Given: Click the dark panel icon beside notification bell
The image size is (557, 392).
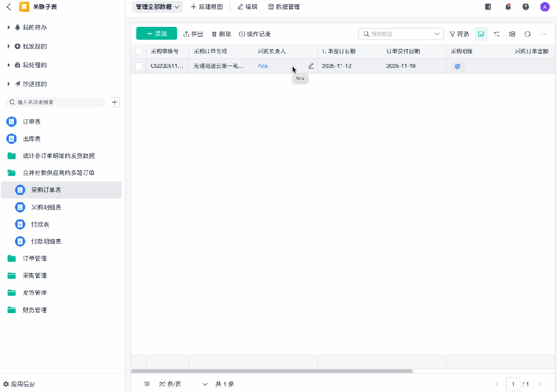Looking at the screenshot, I should [488, 7].
